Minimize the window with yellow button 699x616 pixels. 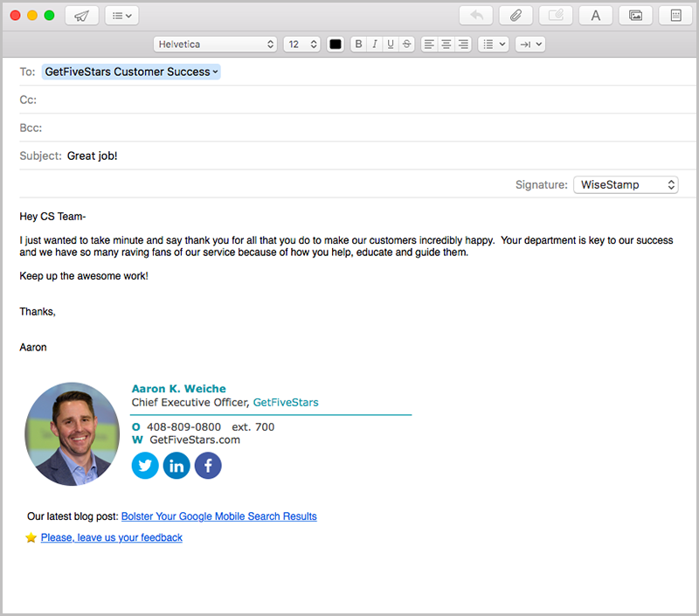32,16
